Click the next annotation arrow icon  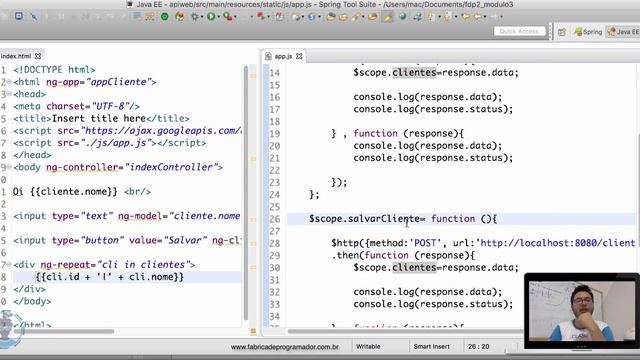(430, 16)
